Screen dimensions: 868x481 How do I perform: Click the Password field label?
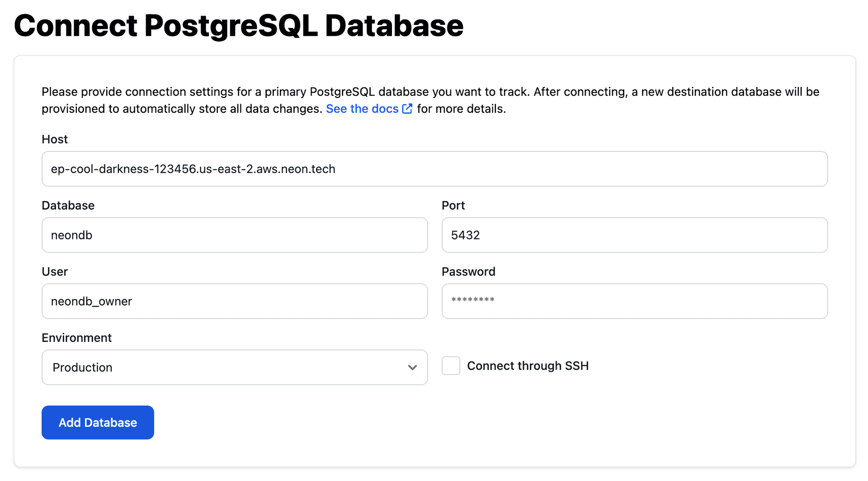[x=468, y=271]
